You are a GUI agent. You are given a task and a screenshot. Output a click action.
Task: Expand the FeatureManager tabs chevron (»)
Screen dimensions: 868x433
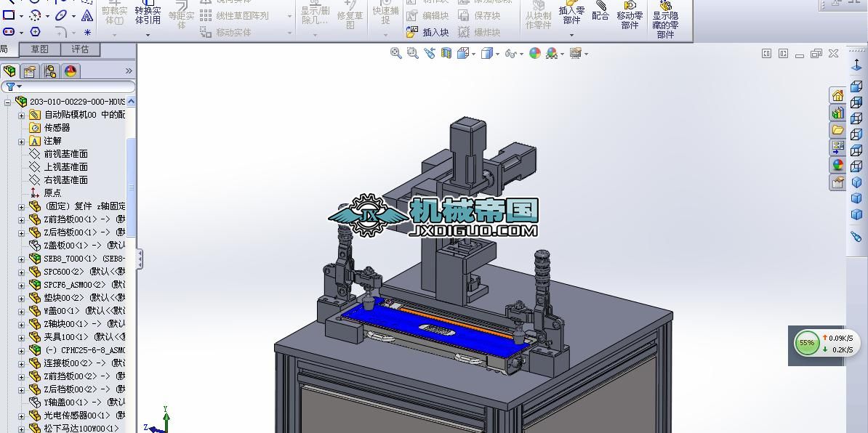(x=129, y=70)
